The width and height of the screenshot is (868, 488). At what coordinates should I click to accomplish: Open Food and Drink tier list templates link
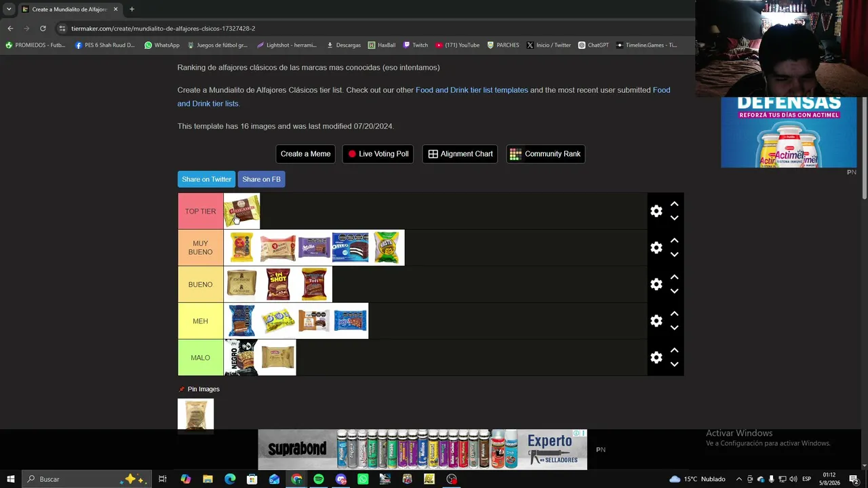472,90
